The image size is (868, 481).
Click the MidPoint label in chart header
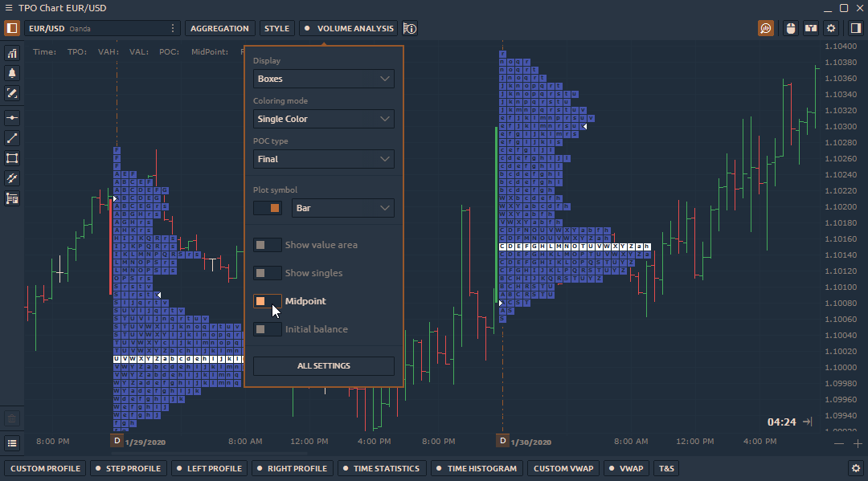pos(209,51)
